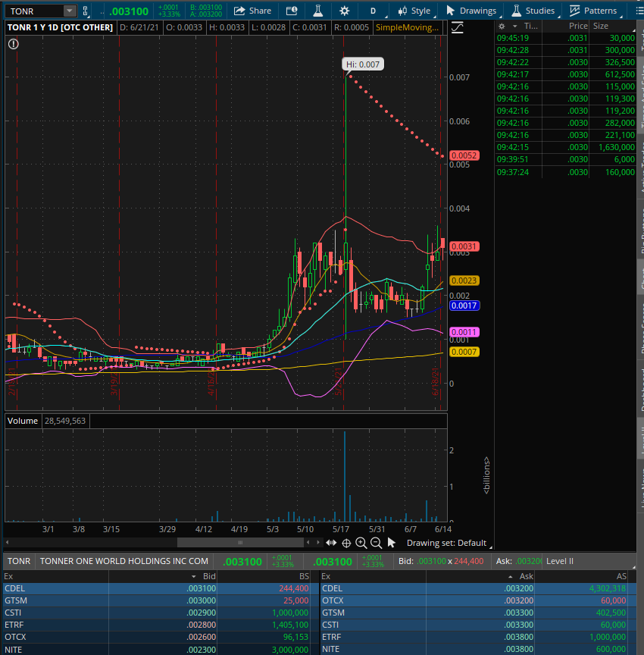Click TONR 1 Y 1D chart title
The width and height of the screenshot is (644, 655).
[x=60, y=27]
